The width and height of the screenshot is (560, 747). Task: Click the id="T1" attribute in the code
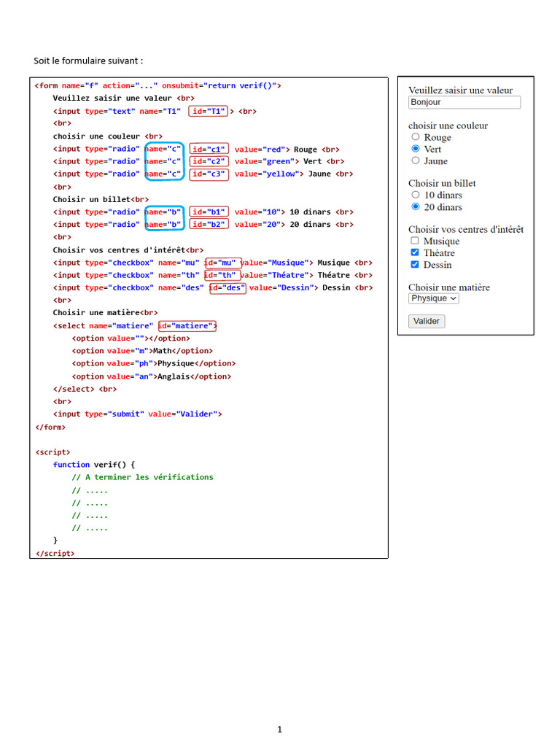[x=209, y=112]
